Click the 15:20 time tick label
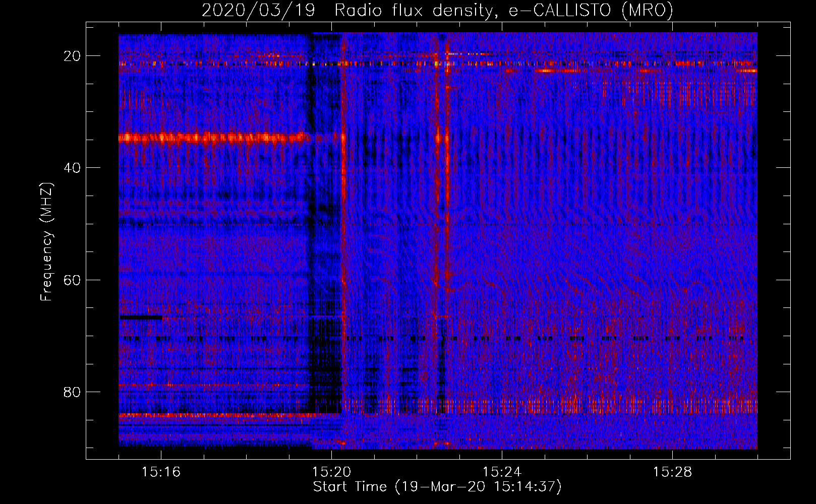 click(331, 472)
